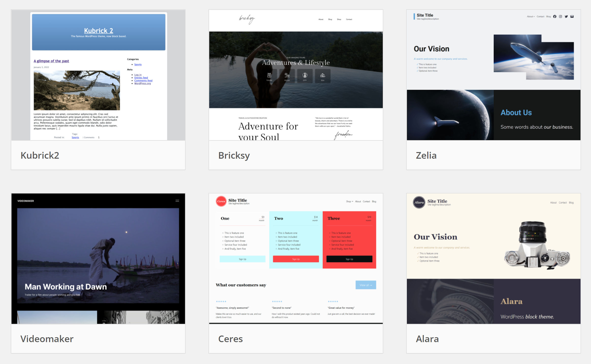Click the Twitter icon in Zelia's header
The width and height of the screenshot is (591, 364).
(567, 17)
